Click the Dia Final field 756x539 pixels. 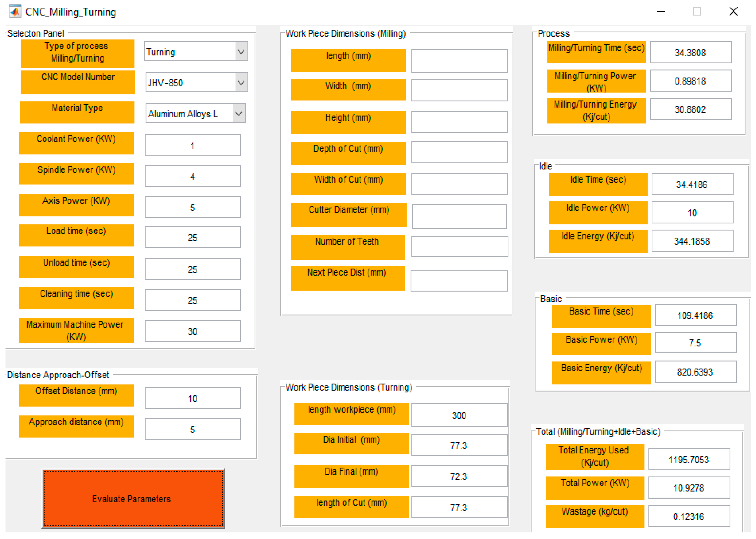coord(459,476)
